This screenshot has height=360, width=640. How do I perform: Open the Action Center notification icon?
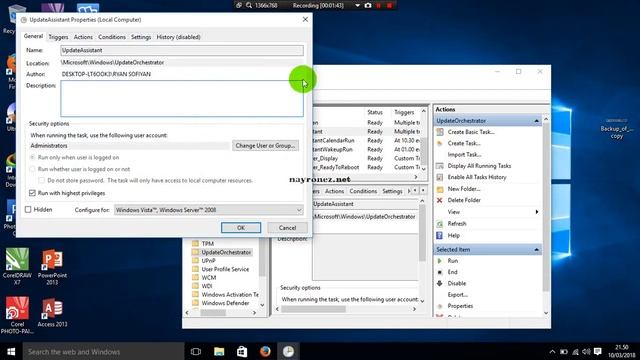point(598,351)
